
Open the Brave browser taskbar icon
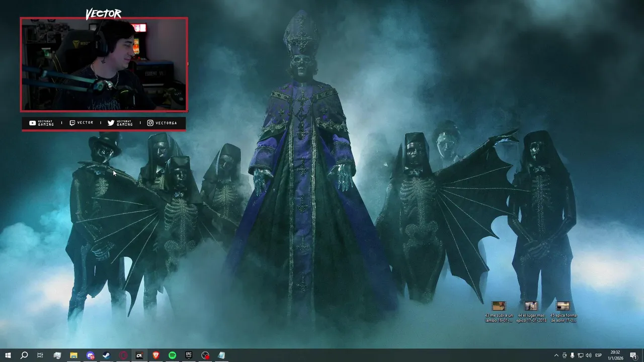[156, 355]
